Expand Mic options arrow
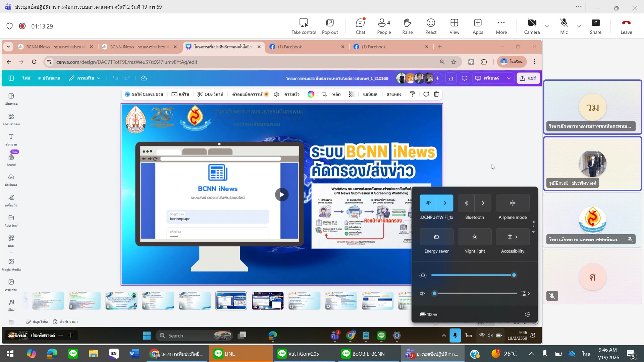 [579, 26]
